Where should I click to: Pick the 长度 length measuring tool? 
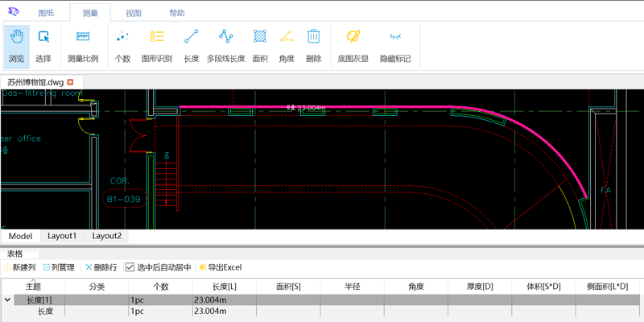click(191, 45)
